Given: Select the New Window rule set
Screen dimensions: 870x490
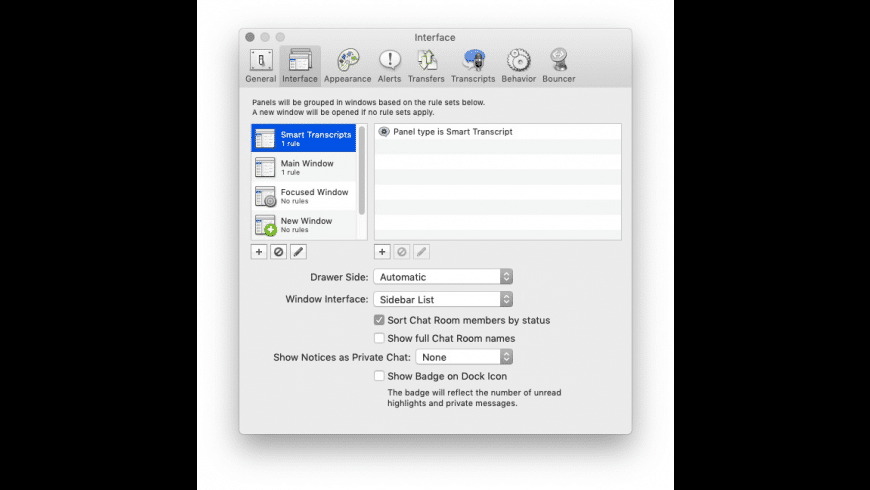Looking at the screenshot, I should pyautogui.click(x=304, y=225).
